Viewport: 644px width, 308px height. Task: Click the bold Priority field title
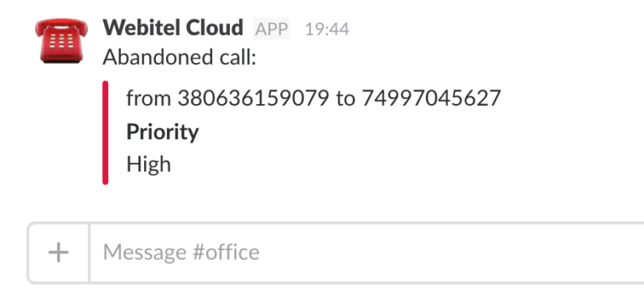(163, 132)
